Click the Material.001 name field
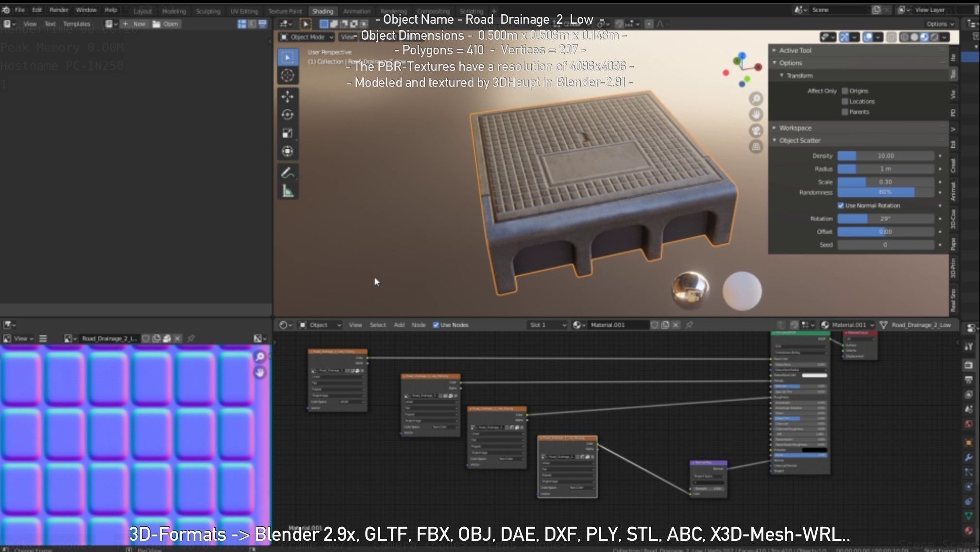Viewport: 980px width, 552px height. point(618,325)
